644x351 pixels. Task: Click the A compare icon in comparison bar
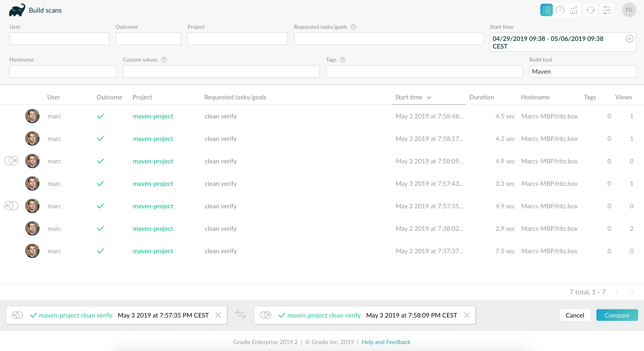pyautogui.click(x=17, y=315)
